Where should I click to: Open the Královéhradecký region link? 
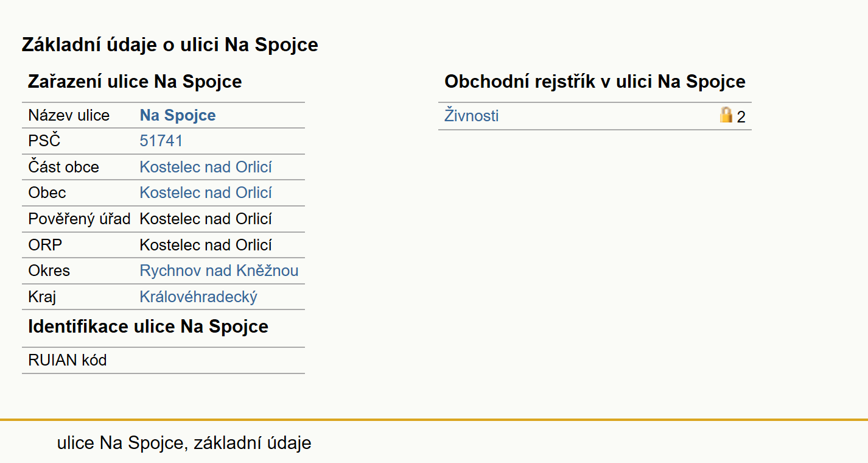point(198,297)
